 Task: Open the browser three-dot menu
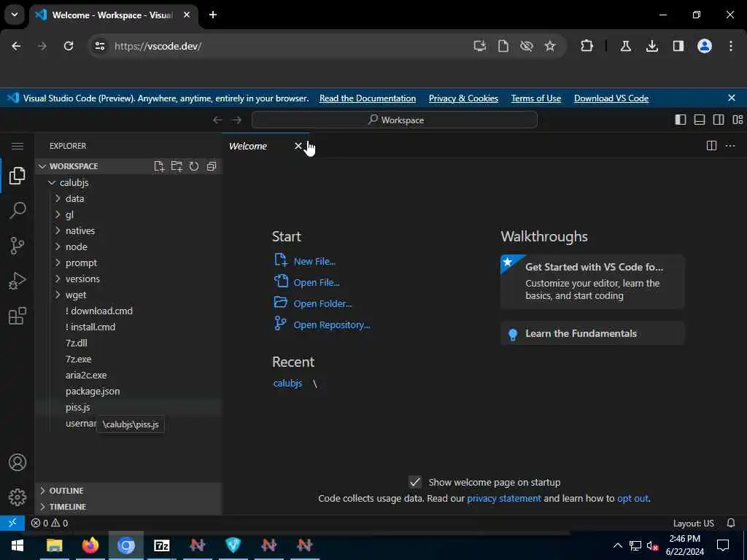pos(731,46)
